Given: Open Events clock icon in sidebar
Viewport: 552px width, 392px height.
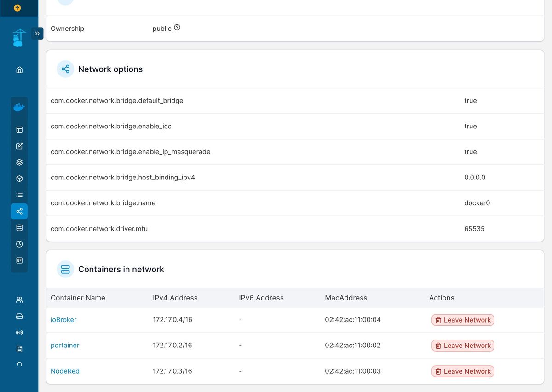Looking at the screenshot, I should (x=19, y=244).
